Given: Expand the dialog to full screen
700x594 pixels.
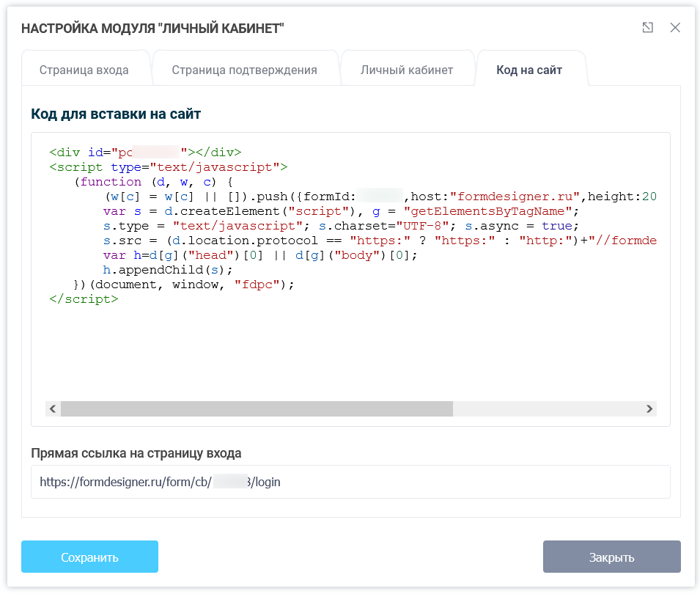Looking at the screenshot, I should (x=647, y=28).
